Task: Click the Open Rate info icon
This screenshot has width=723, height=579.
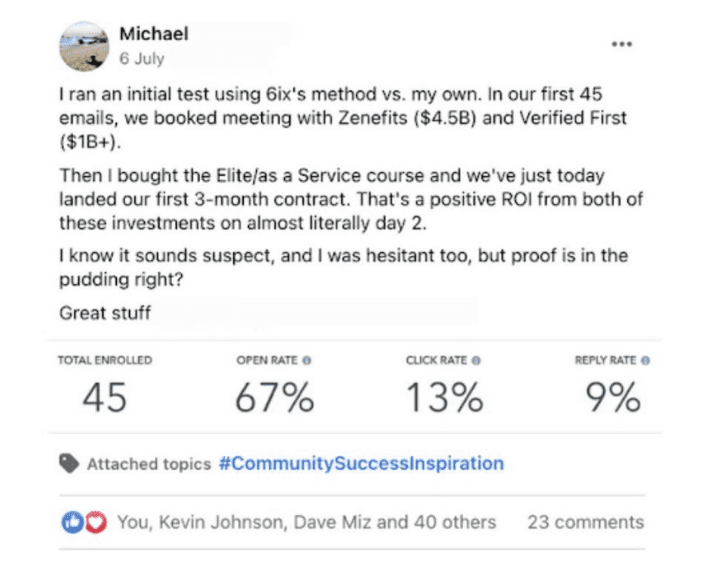Action: [307, 360]
